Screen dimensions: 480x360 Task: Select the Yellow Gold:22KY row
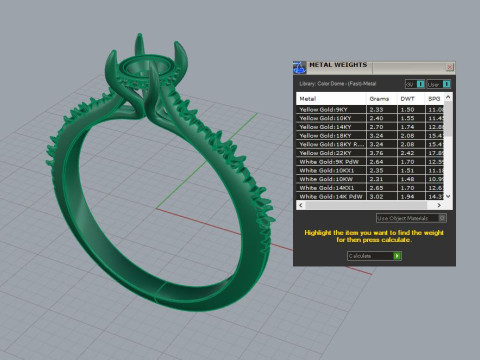[x=370, y=153]
